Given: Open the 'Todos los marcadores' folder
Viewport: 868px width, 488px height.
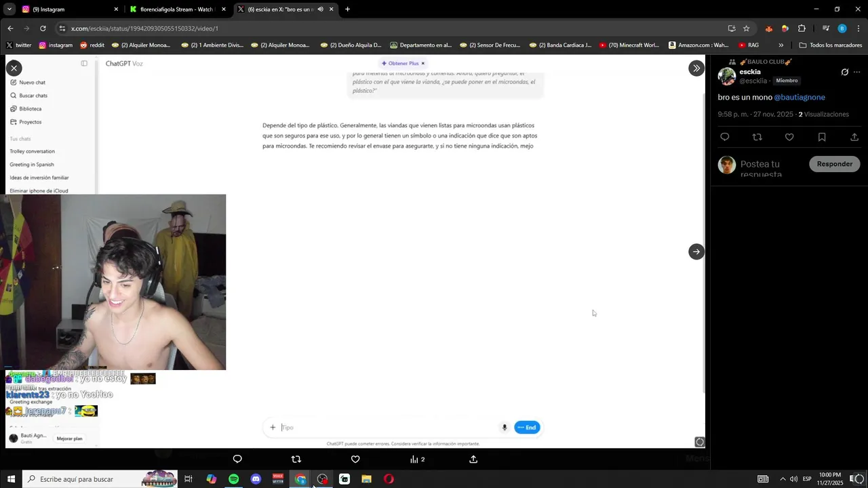Looking at the screenshot, I should click(831, 45).
